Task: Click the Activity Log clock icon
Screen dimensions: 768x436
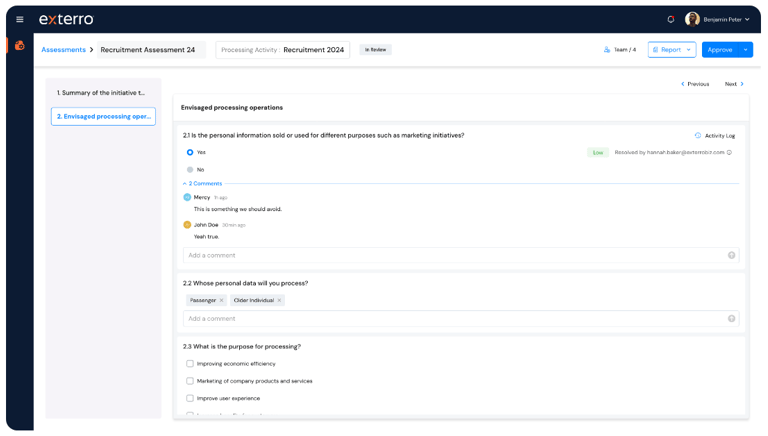Action: (x=697, y=136)
